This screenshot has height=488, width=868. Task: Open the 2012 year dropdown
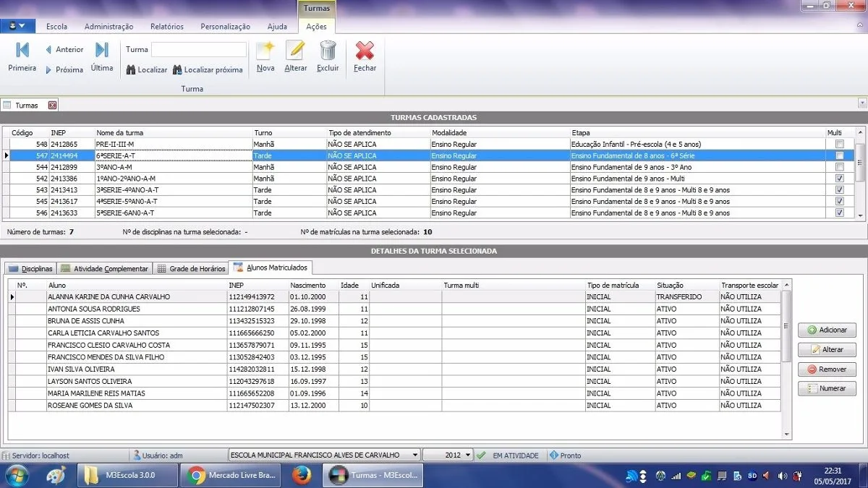pyautogui.click(x=469, y=455)
